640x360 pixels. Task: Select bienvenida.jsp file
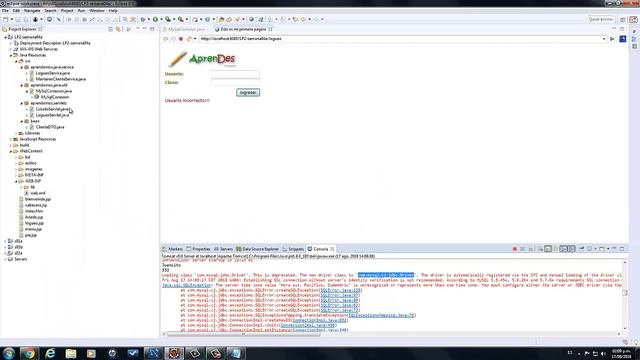point(38,199)
